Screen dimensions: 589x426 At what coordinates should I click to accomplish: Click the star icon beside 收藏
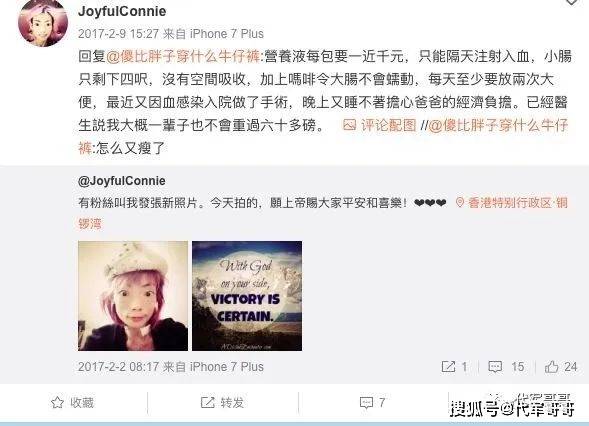click(x=57, y=402)
